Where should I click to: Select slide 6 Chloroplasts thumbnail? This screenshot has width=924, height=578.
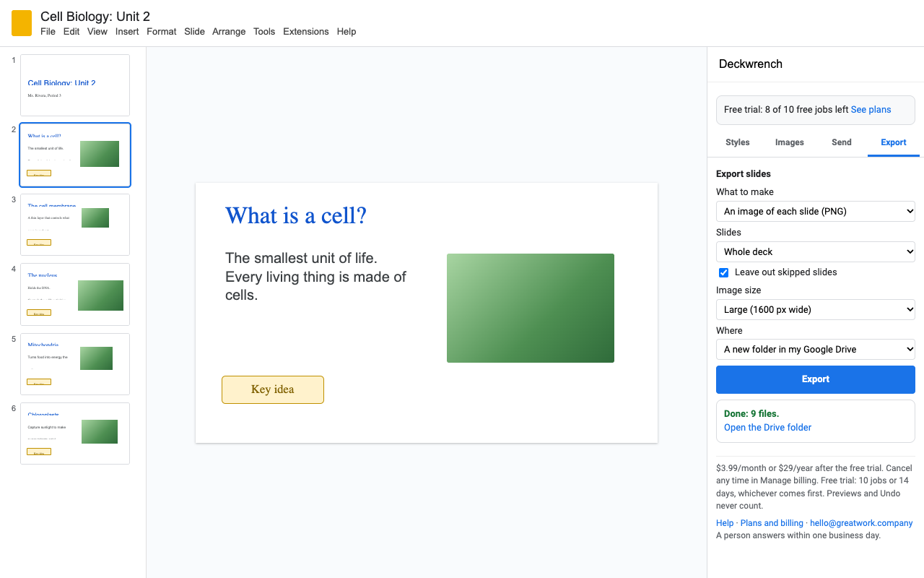pyautogui.click(x=75, y=433)
